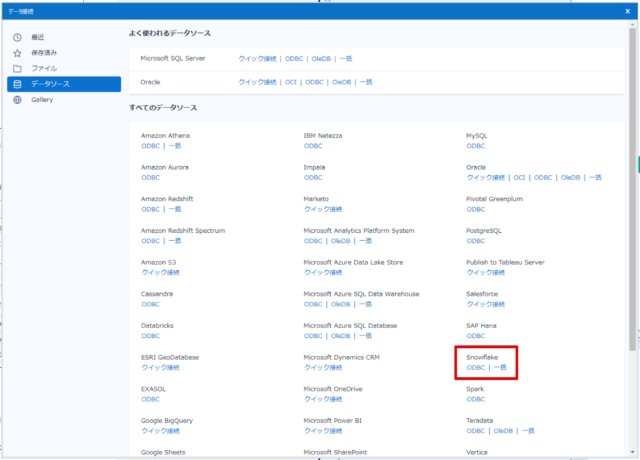The width and height of the screenshot is (640, 460).
Task: Click 一括 for Microsoft SQL Server
Action: pyautogui.click(x=346, y=59)
